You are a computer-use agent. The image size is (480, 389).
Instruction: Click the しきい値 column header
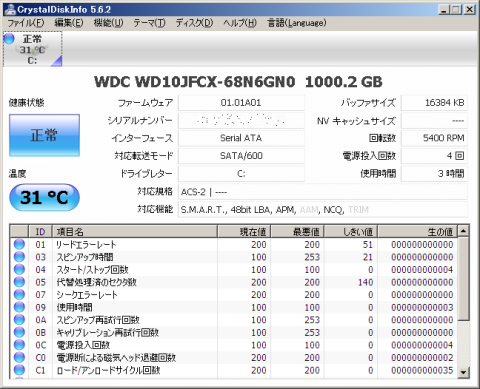351,231
